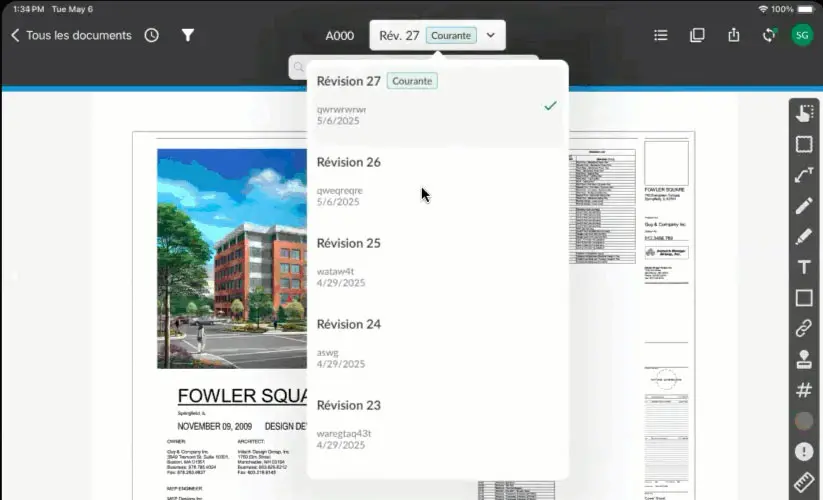Tap the Fowler Square building rendering
Image resolution: width=823 pixels, height=500 pixels.
232,259
